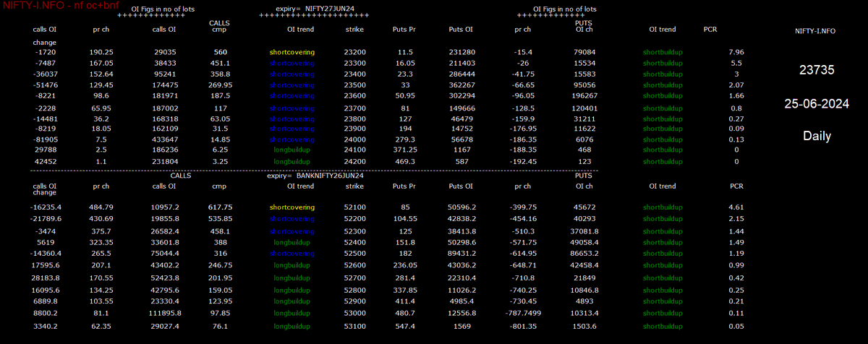Click the Puts OI value 50596.2
868x344 pixels.
coord(461,207)
